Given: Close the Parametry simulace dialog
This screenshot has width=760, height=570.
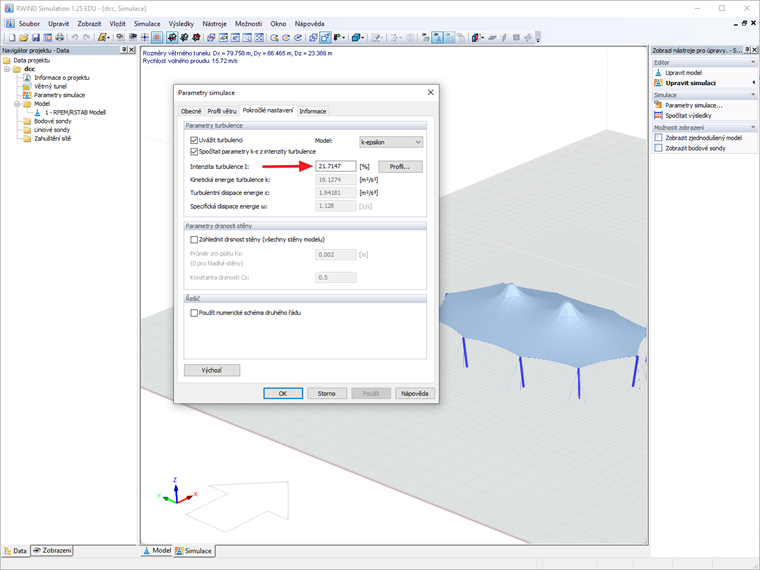Looking at the screenshot, I should click(x=430, y=92).
